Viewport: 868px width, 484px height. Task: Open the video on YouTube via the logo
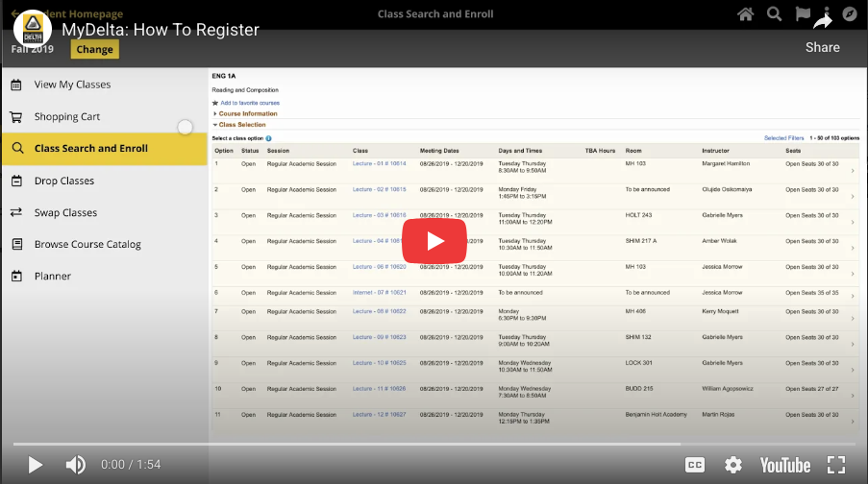pos(784,465)
